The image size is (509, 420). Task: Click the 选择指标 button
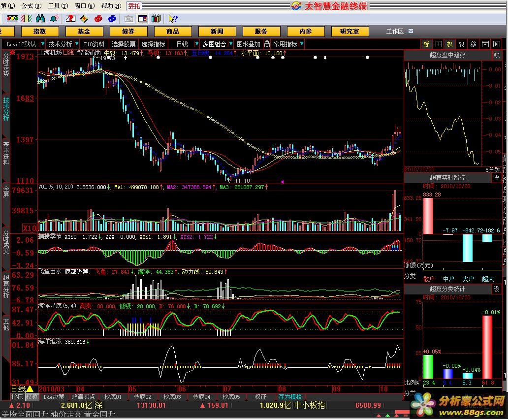pos(153,44)
